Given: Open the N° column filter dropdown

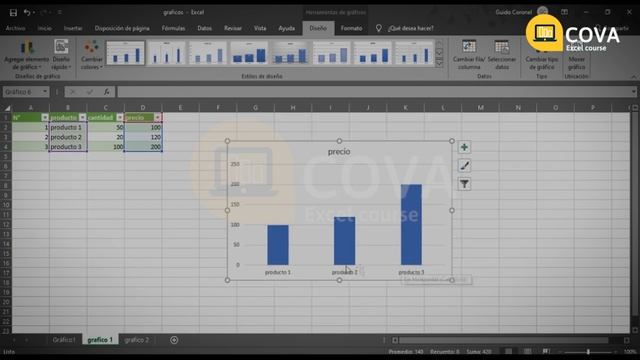Looking at the screenshot, I should [44, 118].
